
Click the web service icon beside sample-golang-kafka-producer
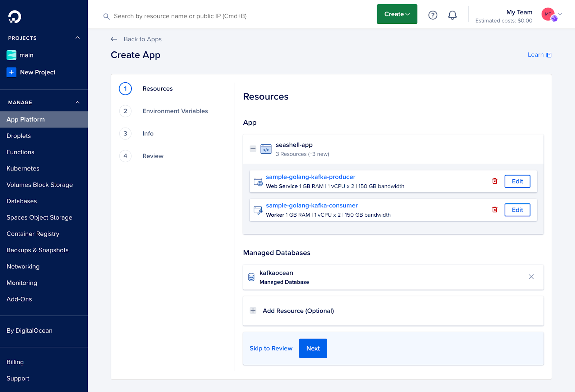tap(258, 181)
